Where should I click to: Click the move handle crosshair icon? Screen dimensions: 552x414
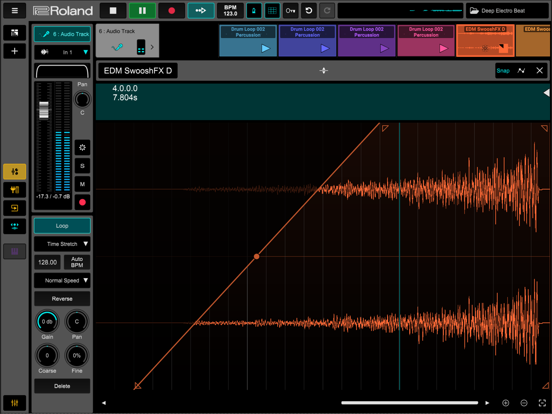(x=324, y=71)
